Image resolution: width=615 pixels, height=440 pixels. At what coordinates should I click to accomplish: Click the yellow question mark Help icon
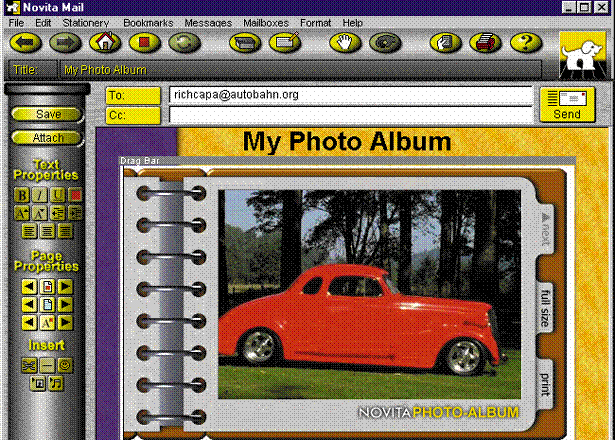[525, 43]
